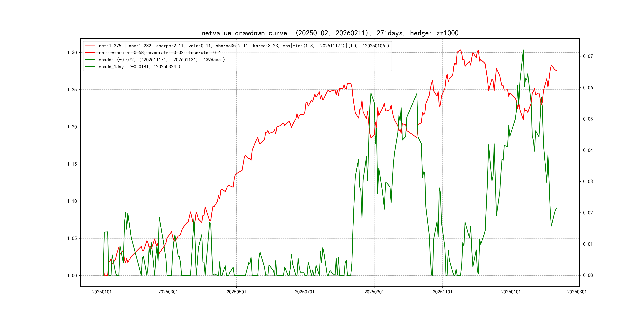Screen dimensions: 644x322
Task: Click the 20250701 x-axis tick label
Action: point(305,292)
